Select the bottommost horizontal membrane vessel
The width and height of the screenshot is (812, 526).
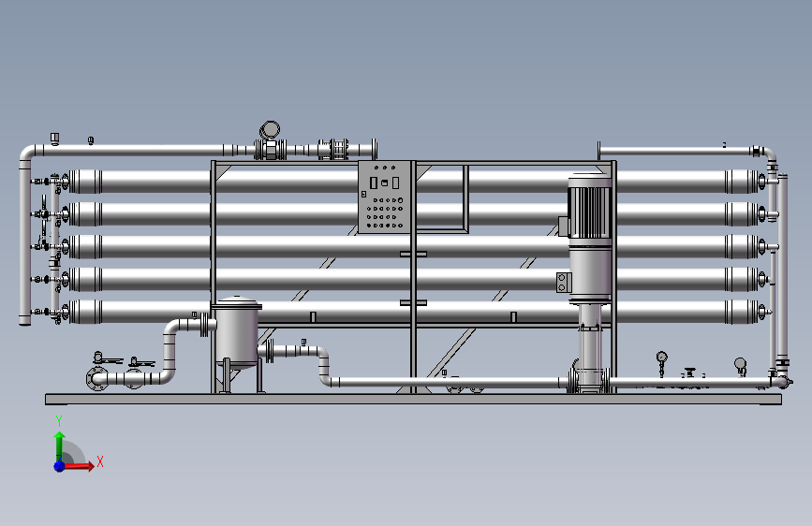click(x=414, y=312)
